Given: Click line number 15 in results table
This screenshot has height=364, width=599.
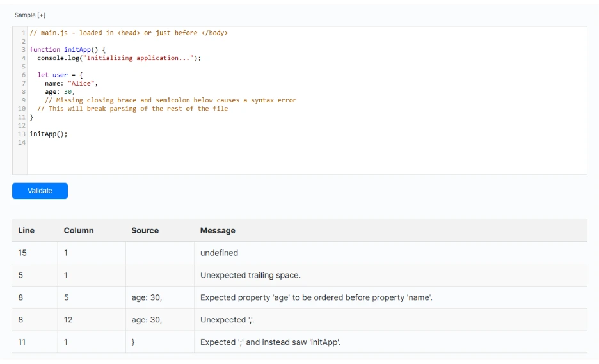Looking at the screenshot, I should (22, 253).
